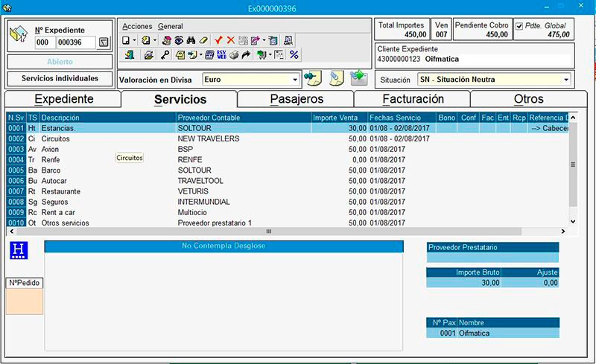Click the printer icon in toolbar
This screenshot has height=364, width=596.
(234, 55)
